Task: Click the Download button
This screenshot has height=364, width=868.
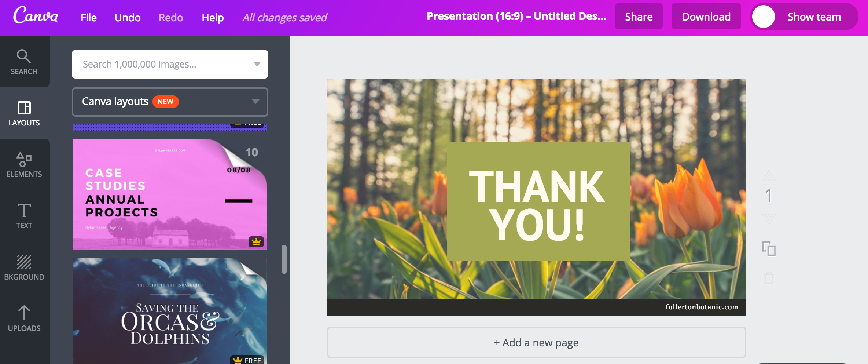Action: coord(706,16)
